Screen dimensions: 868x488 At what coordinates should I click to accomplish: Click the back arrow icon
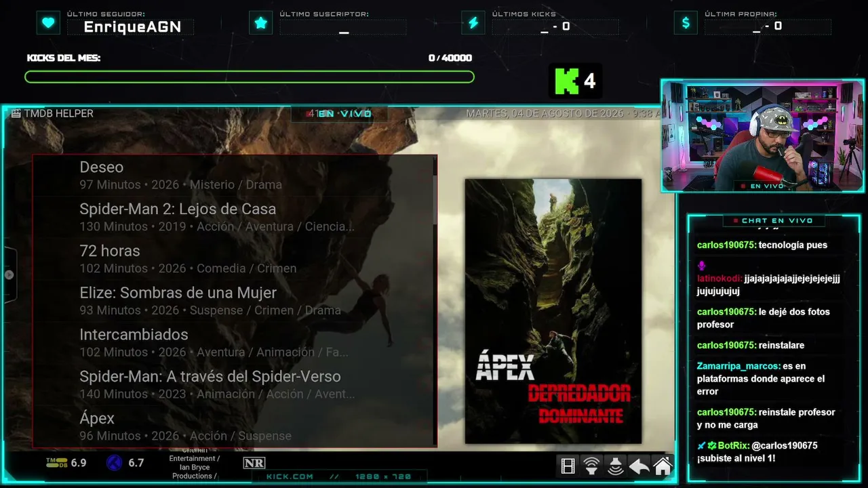[639, 466]
